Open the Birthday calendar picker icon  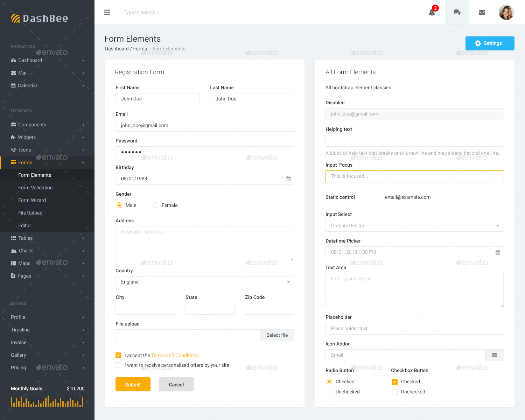coord(288,178)
